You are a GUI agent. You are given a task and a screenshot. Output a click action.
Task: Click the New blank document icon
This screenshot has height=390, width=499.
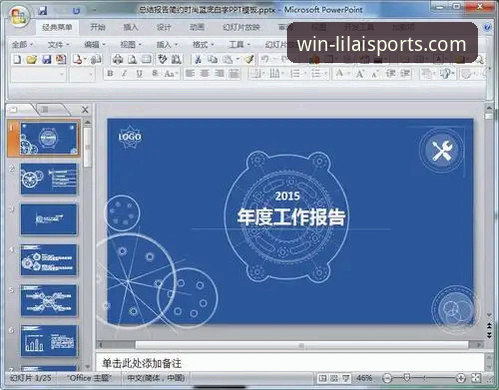[x=17, y=60]
